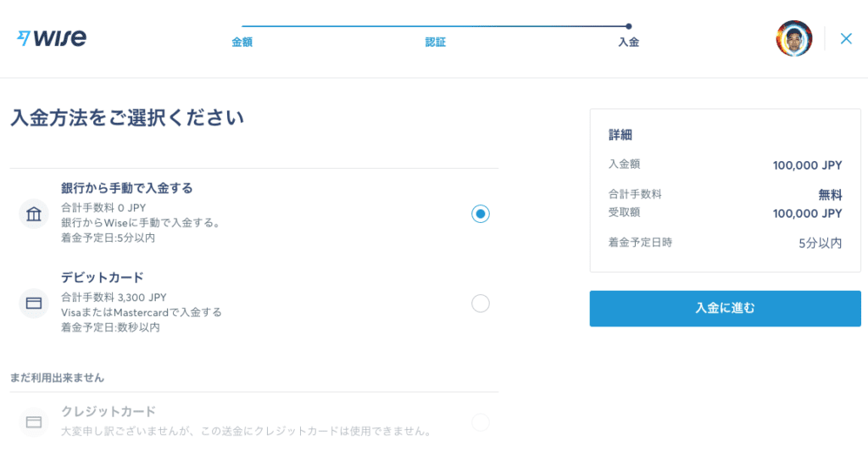868x457 pixels.
Task: Click the disabled クレジットカード radio button
Action: click(481, 422)
